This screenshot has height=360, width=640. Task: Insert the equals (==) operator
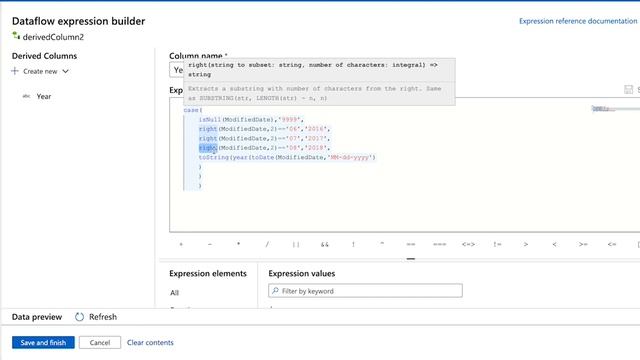411,244
